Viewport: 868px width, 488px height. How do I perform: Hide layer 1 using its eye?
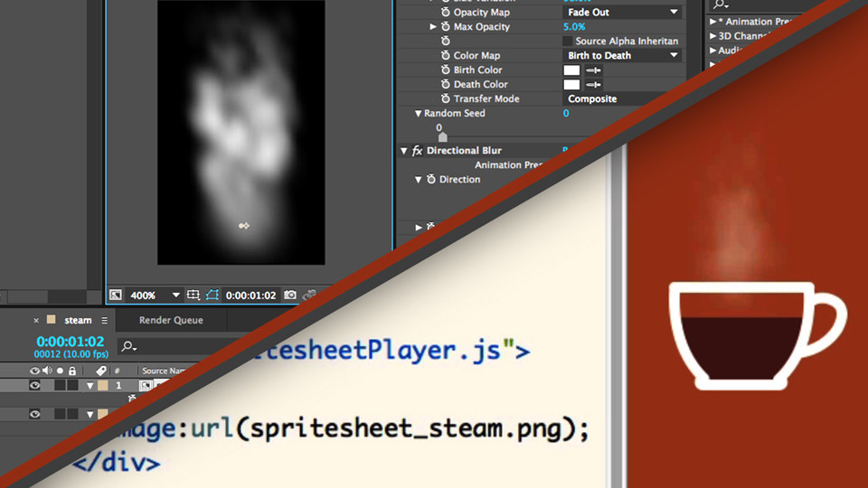(x=34, y=385)
